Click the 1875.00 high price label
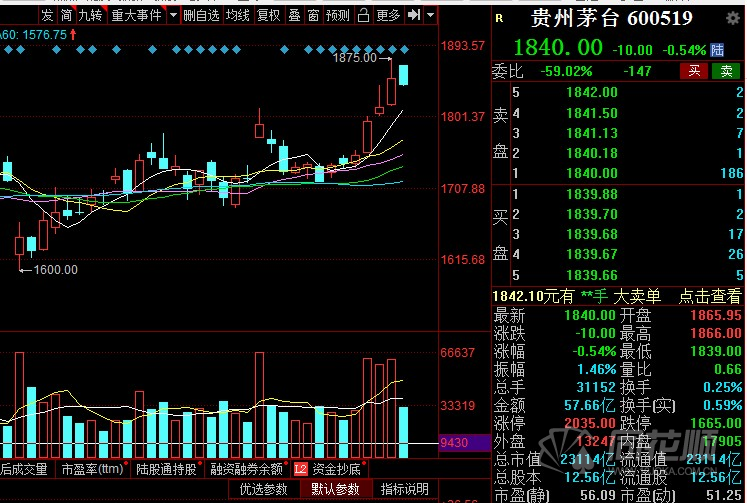This screenshot has height=503, width=747. (x=354, y=58)
